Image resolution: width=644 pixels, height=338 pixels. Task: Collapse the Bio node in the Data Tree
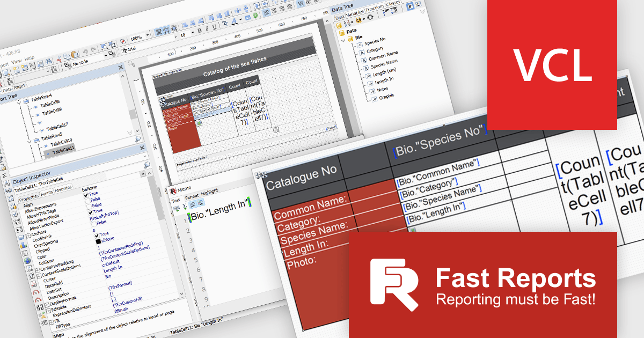(x=343, y=40)
